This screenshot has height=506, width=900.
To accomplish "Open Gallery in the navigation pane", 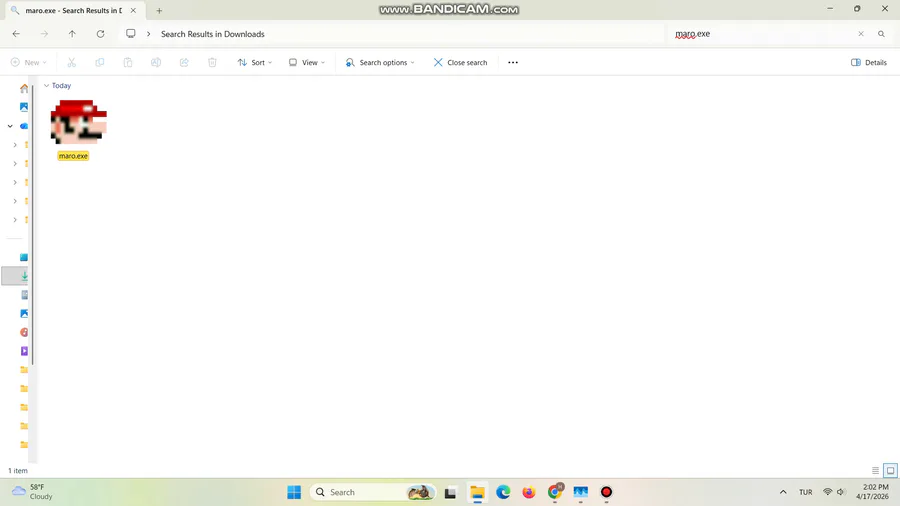I will point(24,107).
